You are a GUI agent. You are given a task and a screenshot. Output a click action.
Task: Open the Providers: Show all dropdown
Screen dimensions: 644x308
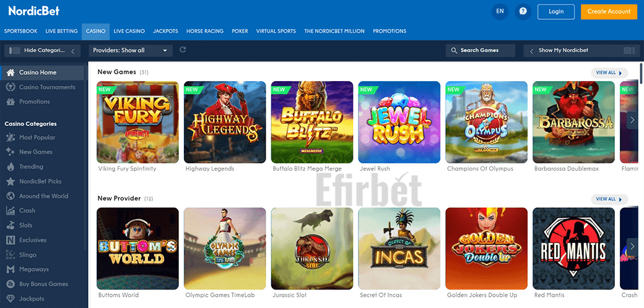point(131,51)
